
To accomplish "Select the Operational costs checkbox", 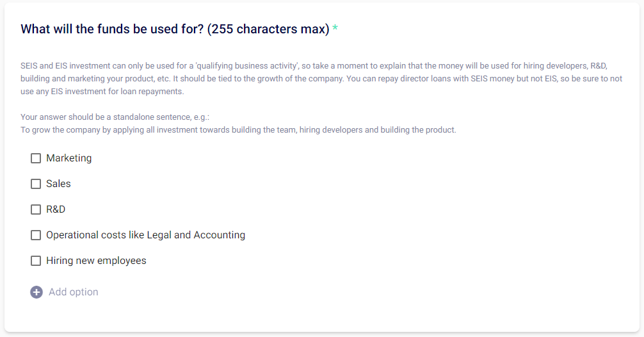I will pos(36,235).
